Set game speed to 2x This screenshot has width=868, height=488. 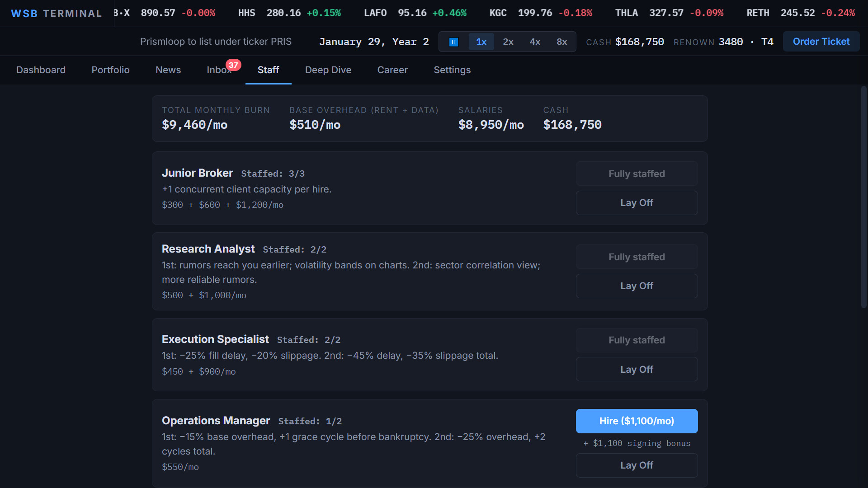click(508, 42)
